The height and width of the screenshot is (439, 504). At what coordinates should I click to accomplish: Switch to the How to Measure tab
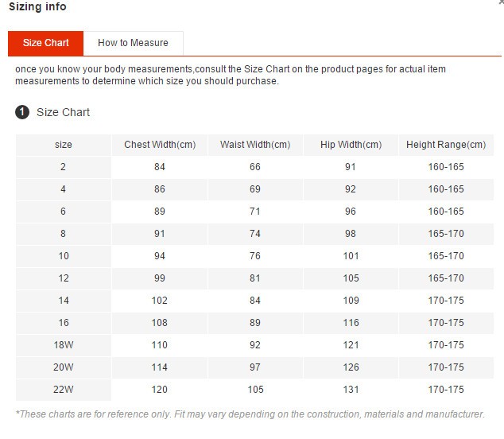coord(133,43)
